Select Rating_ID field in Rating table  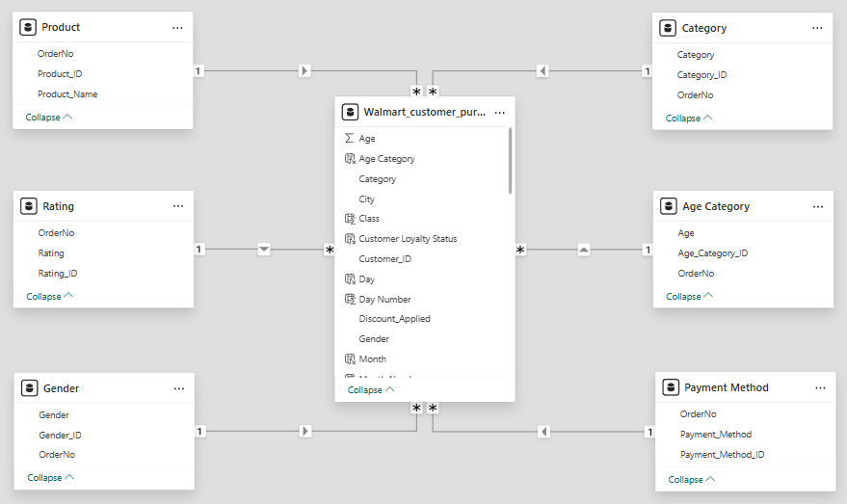point(58,274)
